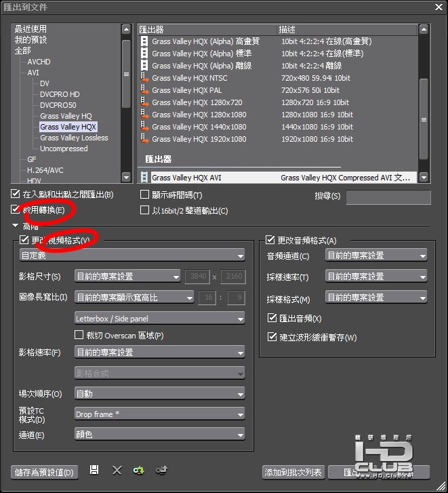Close the 匯出到文件 dialog
This screenshot has height=493, width=448.
(439, 7)
